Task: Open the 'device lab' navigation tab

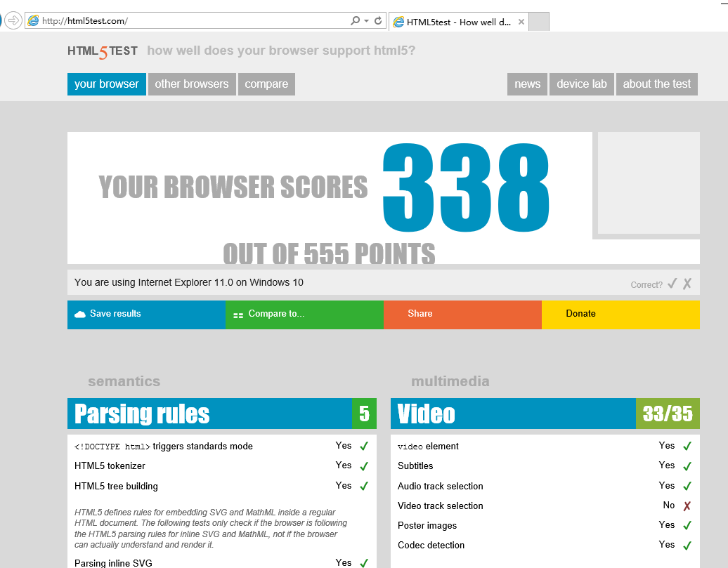Action: (582, 84)
